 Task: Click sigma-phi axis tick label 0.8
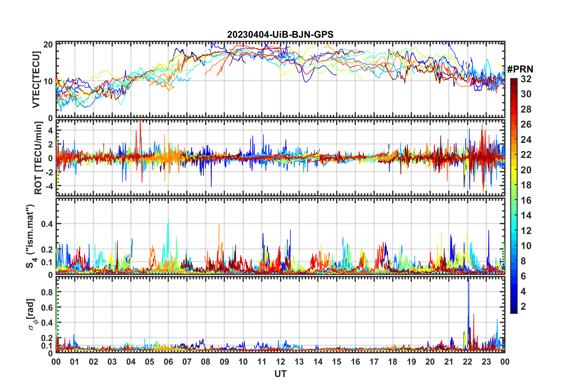tap(47, 292)
